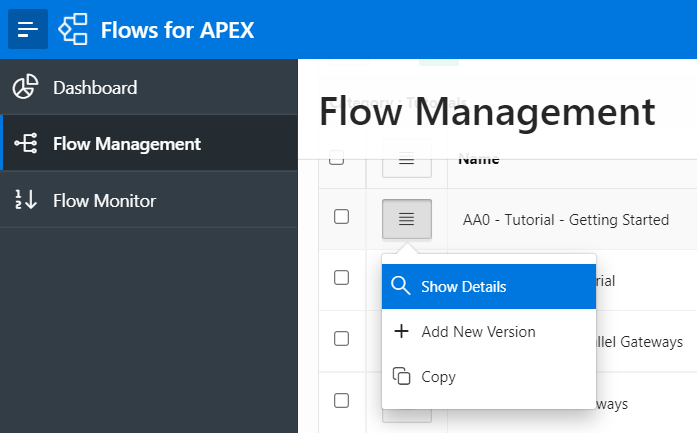The image size is (697, 433).
Task: Click the Flow Management diagram icon
Action: tap(26, 144)
